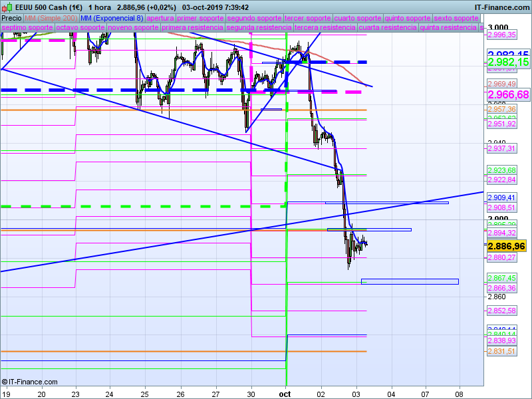Viewport: 532px width, 399px height.
Task: Click the primer soporte label
Action: [x=201, y=18]
